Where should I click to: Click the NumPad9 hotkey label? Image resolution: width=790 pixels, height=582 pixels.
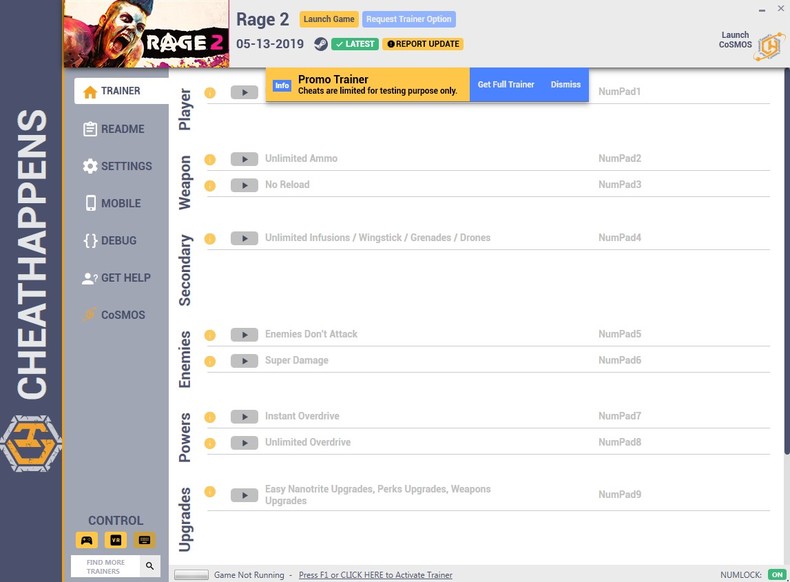pos(620,494)
